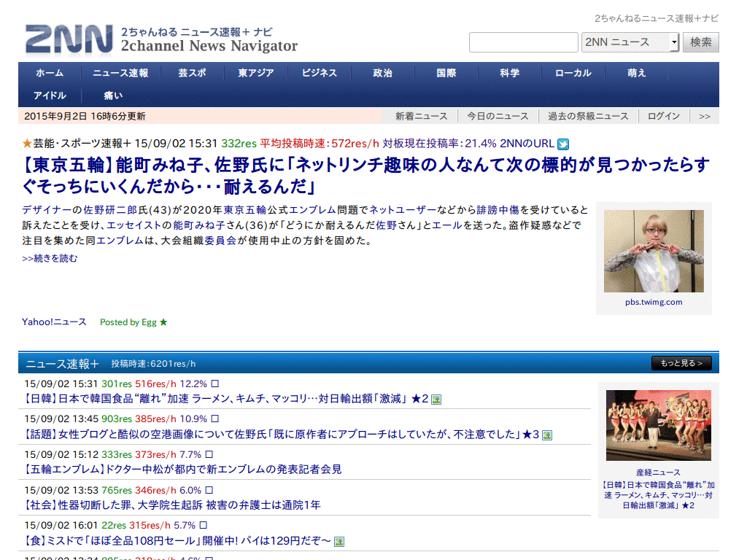The height and width of the screenshot is (560, 747).
Task: Open the 東アジア menu item
Action: 256,73
